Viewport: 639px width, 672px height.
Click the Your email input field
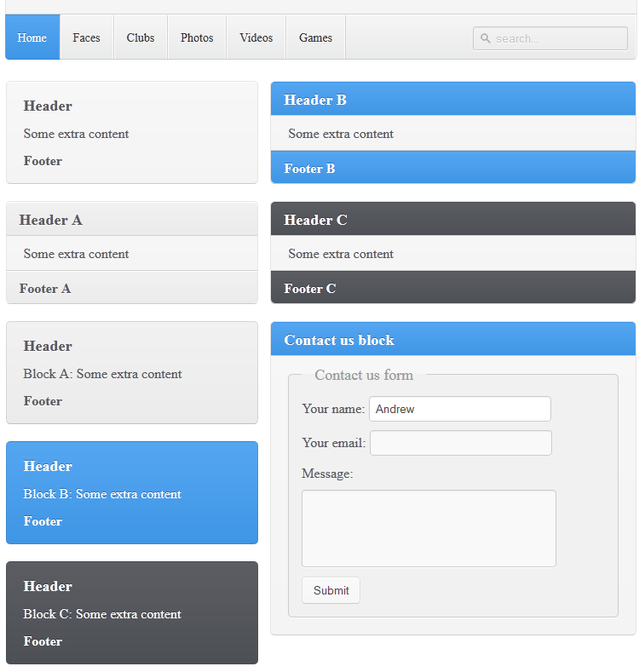460,443
